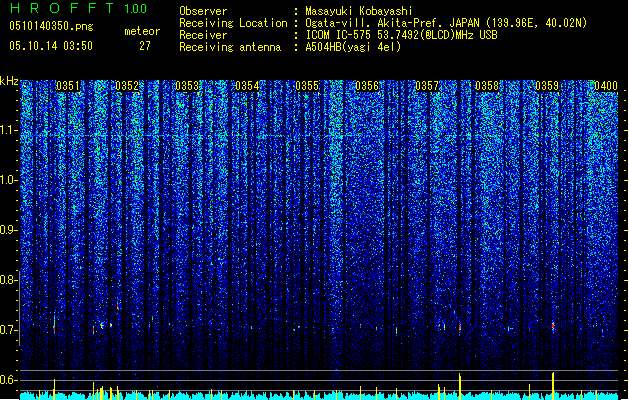
Task: Click the meteor count 27
Action: click(x=145, y=46)
